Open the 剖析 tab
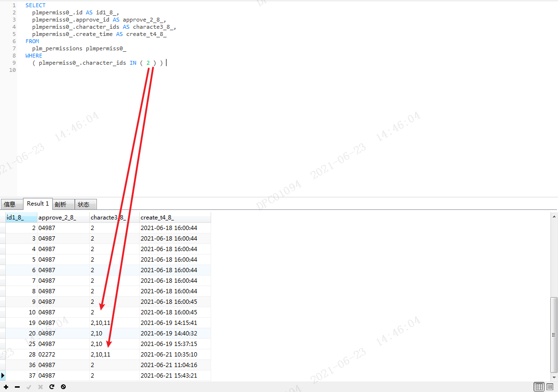This screenshot has width=558, height=392. 63,204
